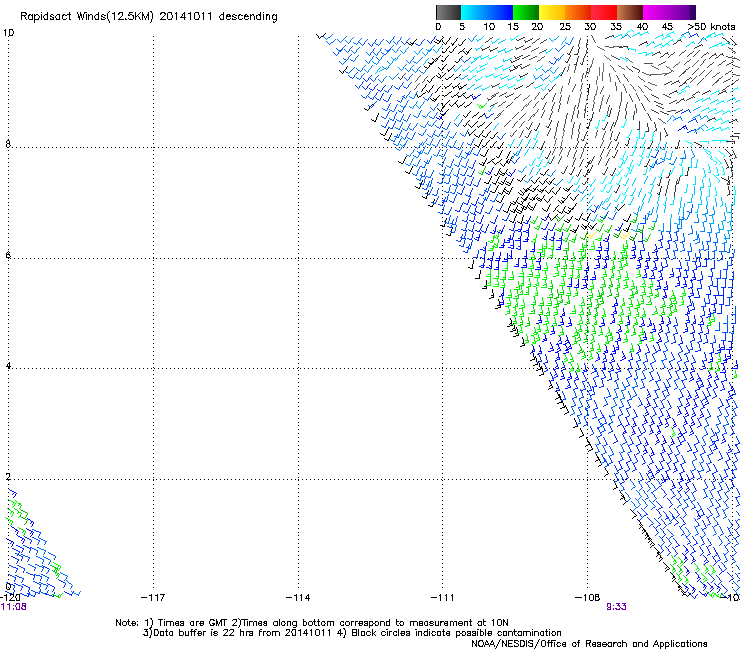Click the latitude '8' axis label

[8, 144]
